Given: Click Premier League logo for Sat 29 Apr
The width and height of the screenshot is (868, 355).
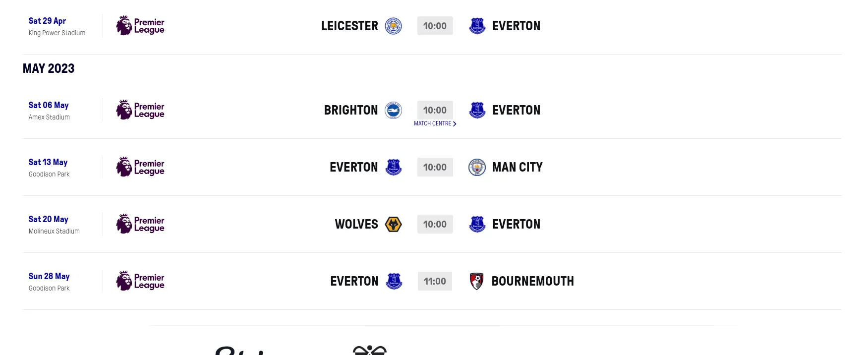Looking at the screenshot, I should 140,26.
